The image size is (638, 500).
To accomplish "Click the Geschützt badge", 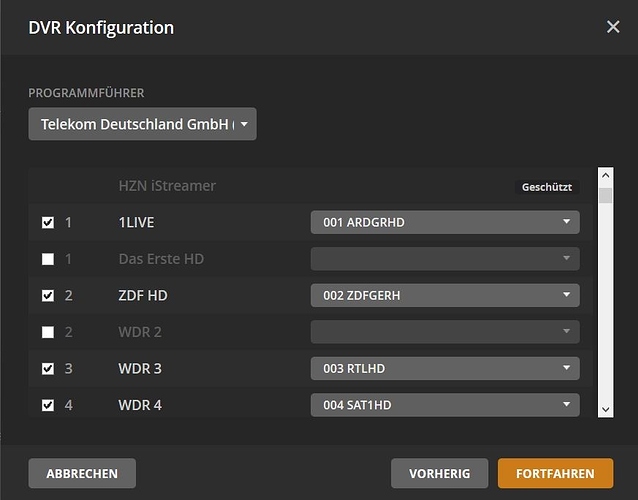I will click(547, 187).
